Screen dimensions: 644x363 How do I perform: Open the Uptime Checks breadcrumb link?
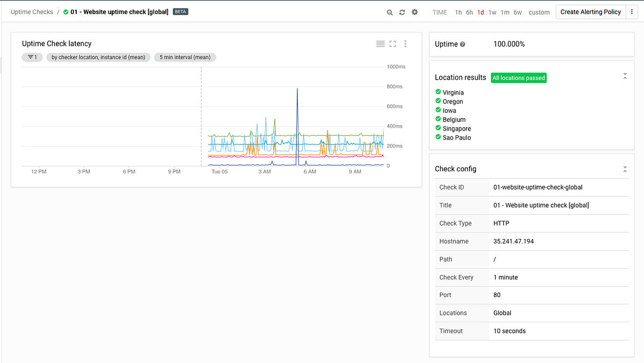click(32, 11)
